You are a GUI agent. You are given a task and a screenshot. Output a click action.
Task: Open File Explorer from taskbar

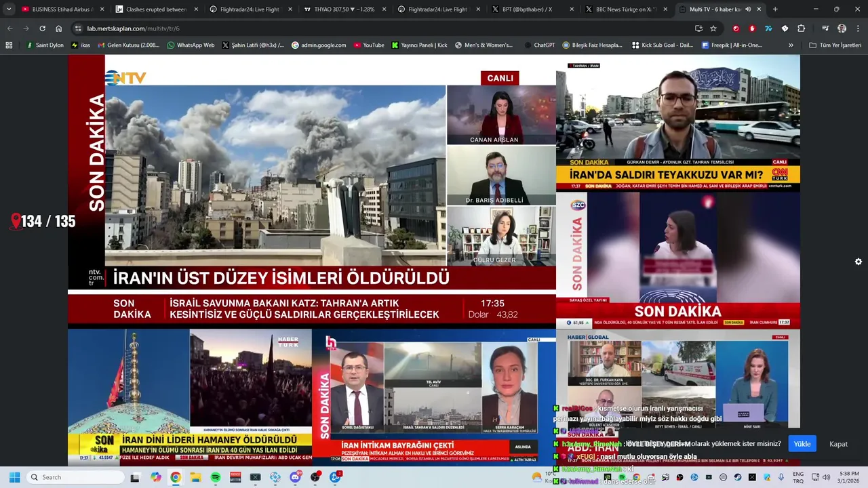pos(195,477)
